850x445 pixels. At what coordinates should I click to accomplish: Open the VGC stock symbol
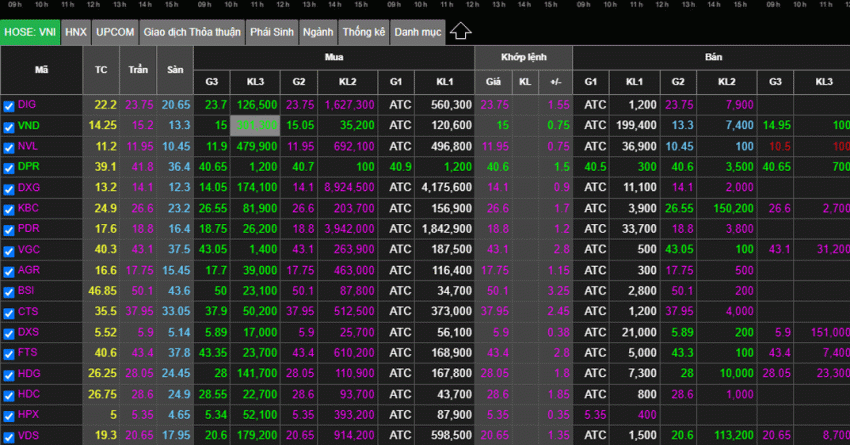pyautogui.click(x=29, y=249)
